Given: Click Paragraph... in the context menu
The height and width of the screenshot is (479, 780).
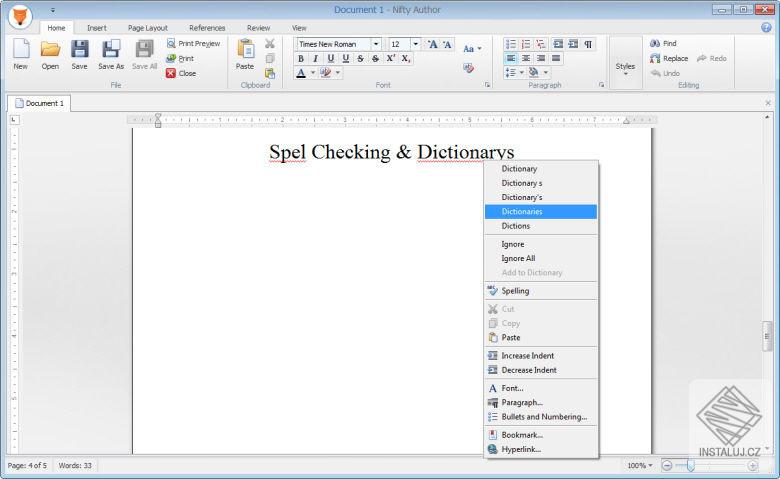Looking at the screenshot, I should pyautogui.click(x=541, y=402).
